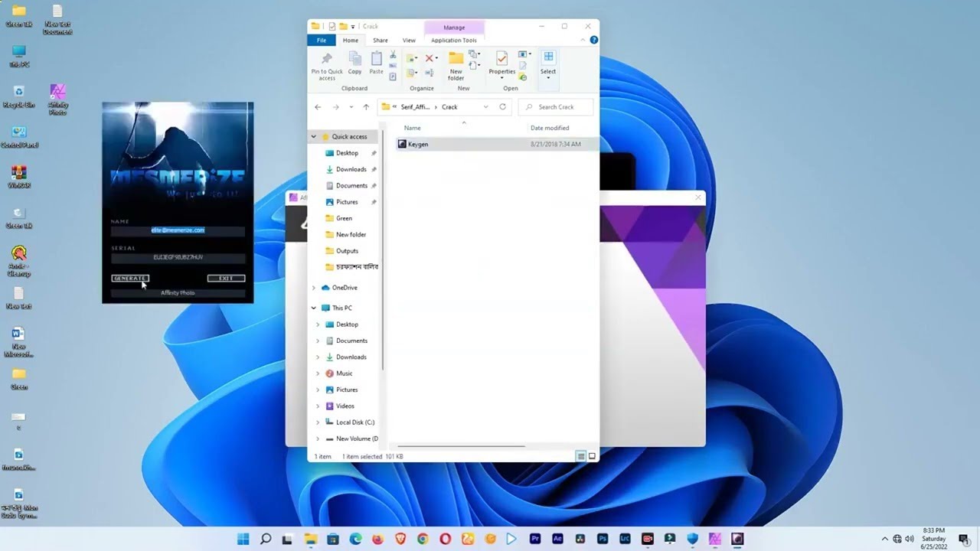Select the Home ribbon tab
Screen dimensions: 980x551
(x=351, y=40)
